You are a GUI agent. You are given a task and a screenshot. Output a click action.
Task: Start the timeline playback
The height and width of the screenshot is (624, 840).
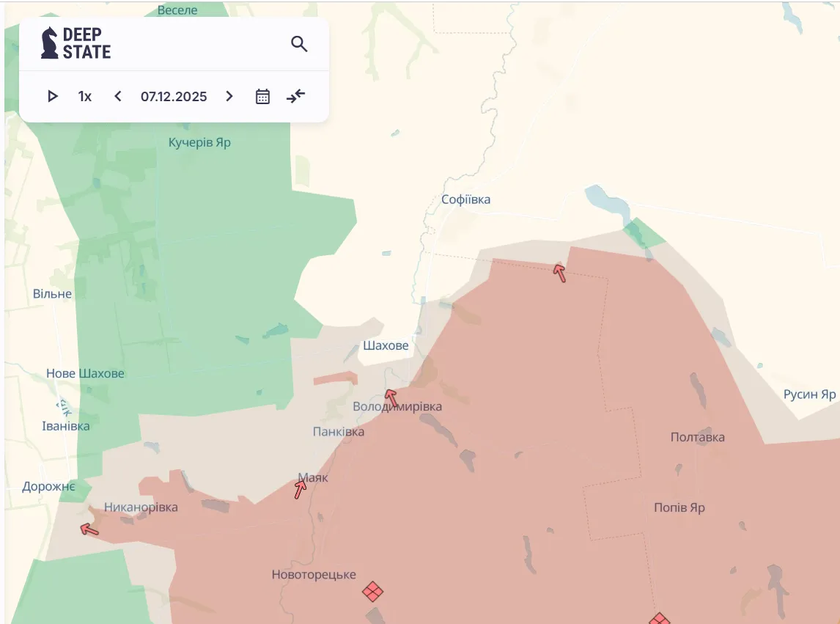click(52, 97)
